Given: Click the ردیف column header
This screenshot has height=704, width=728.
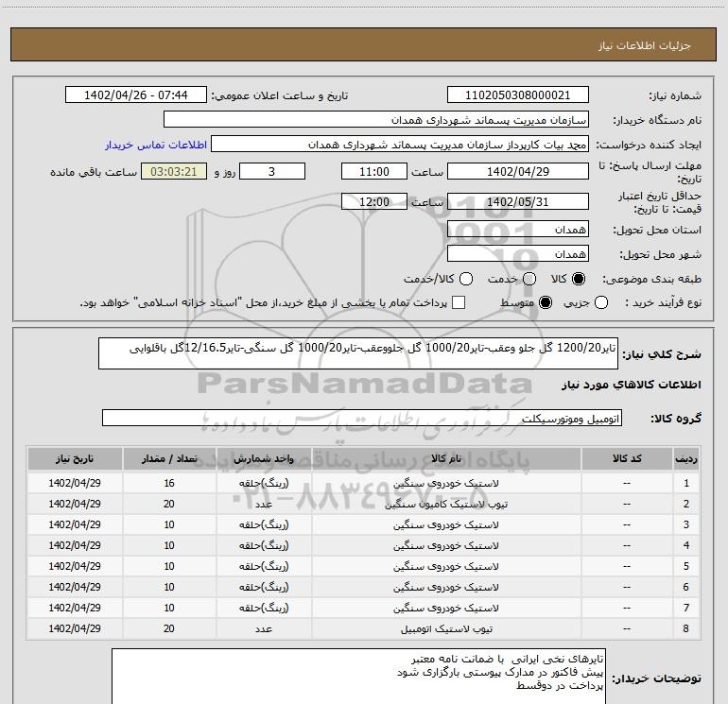Looking at the screenshot, I should [686, 458].
